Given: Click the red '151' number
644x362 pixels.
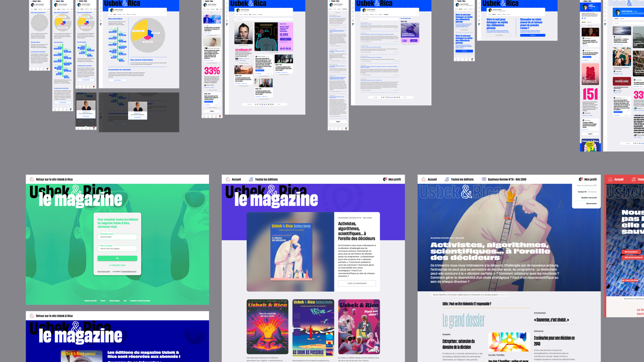Looking at the screenshot, I should pos(590,94).
